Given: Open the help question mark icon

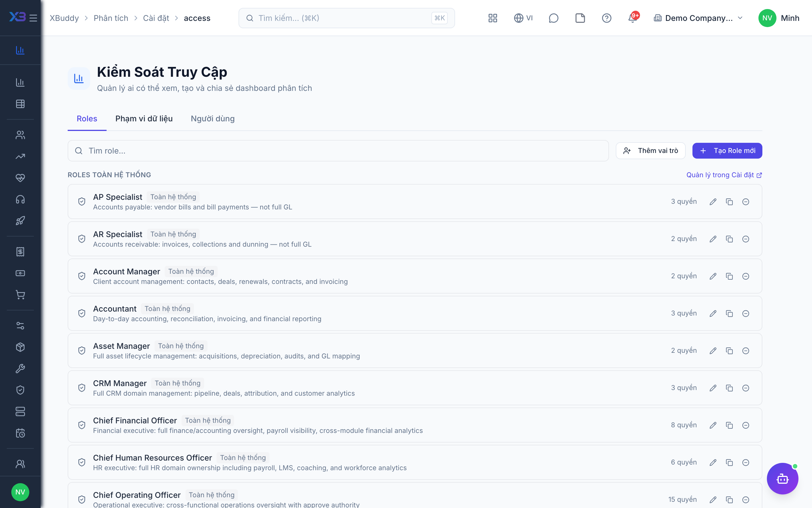Looking at the screenshot, I should coord(606,18).
